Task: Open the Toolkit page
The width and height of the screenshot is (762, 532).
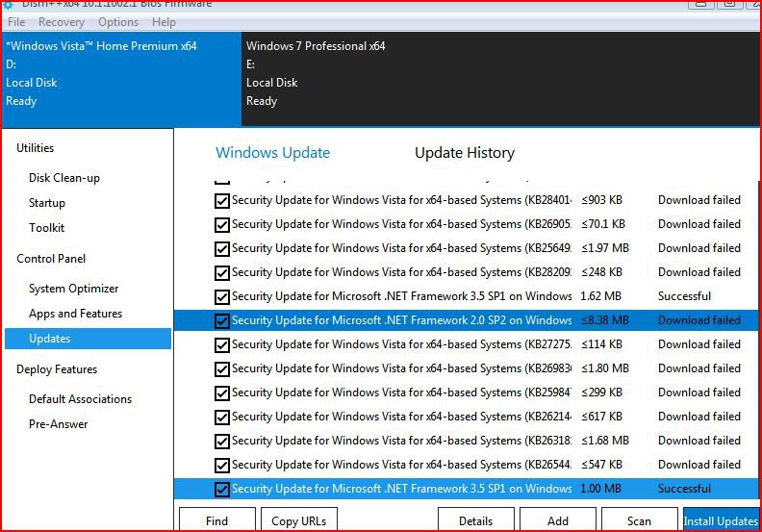Action: (46, 228)
